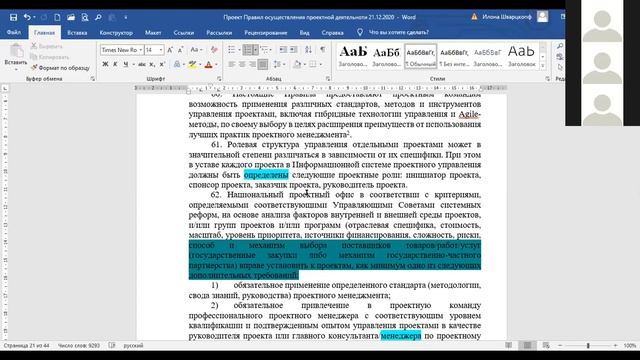The width and height of the screenshot is (640, 360).
Task: Decrease the paragraph indent
Action: [x=283, y=50]
